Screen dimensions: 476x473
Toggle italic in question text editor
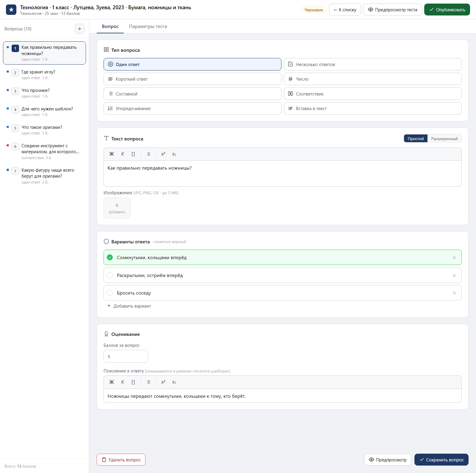(x=123, y=154)
